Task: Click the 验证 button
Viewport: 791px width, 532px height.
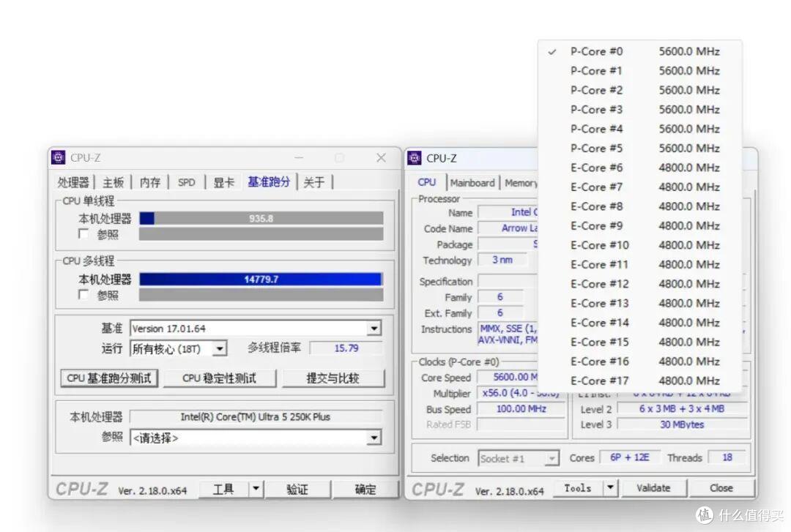Action: coord(297,489)
